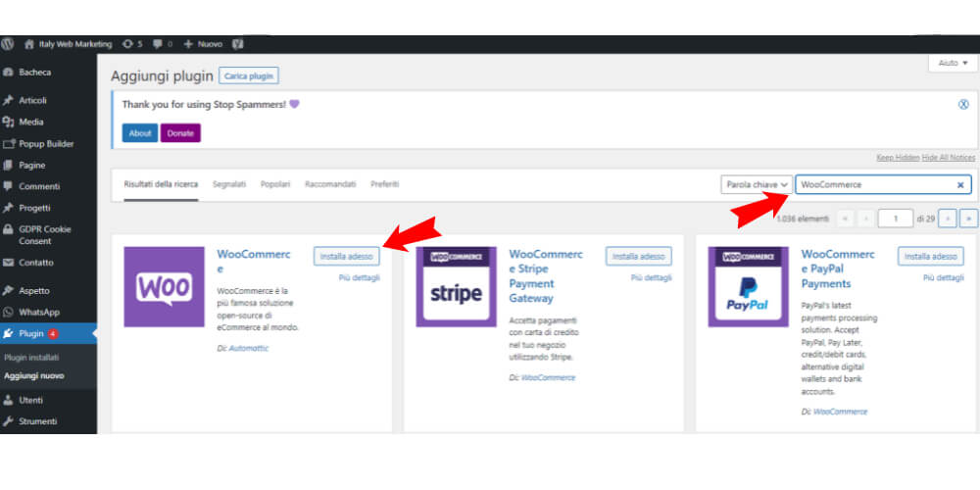980x490 pixels.
Task: Click the About button in notice
Action: 140,133
